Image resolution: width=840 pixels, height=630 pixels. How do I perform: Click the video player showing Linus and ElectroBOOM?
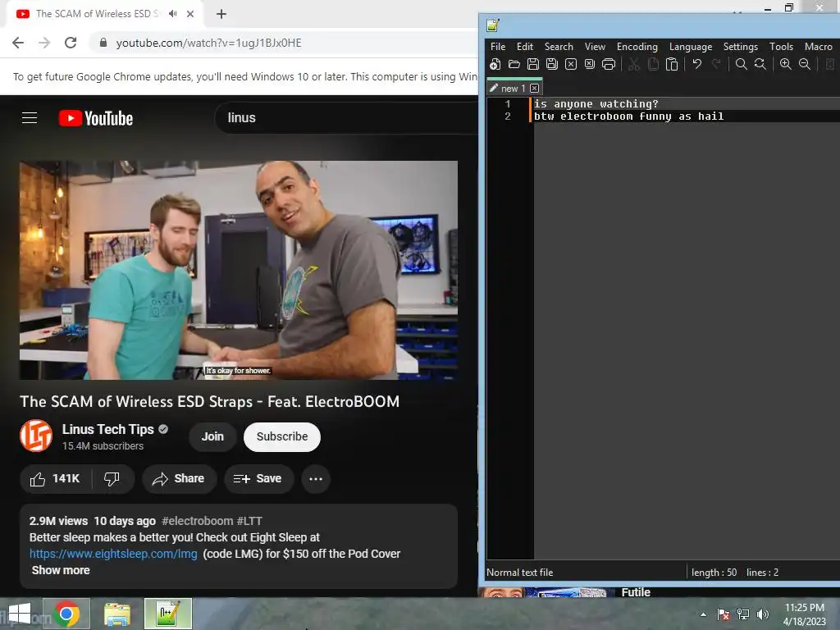(239, 270)
